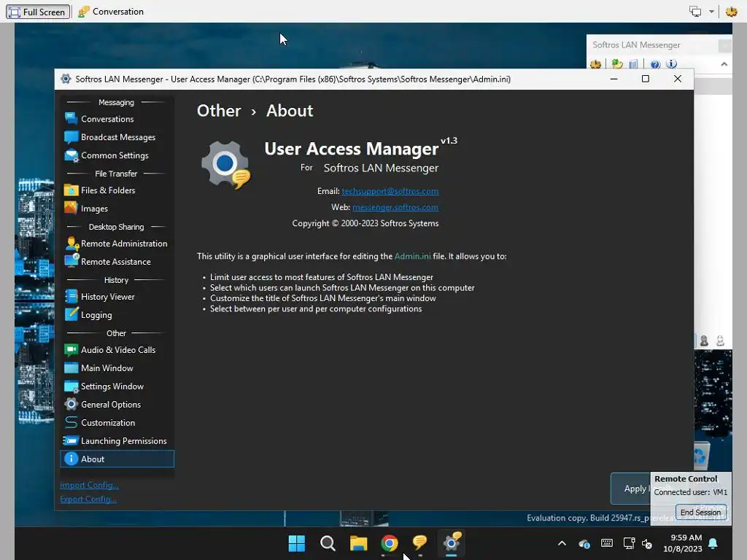End the remote control session
The image size is (747, 560).
click(701, 513)
